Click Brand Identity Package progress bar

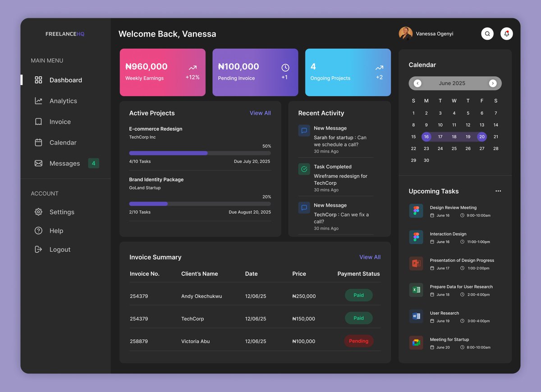200,204
